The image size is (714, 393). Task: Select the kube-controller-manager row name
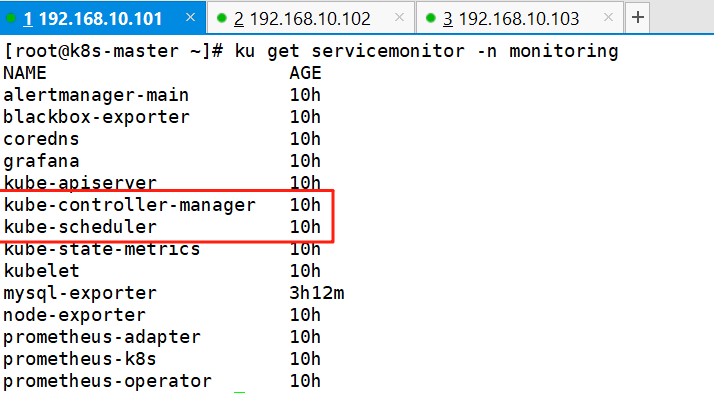[x=130, y=205]
